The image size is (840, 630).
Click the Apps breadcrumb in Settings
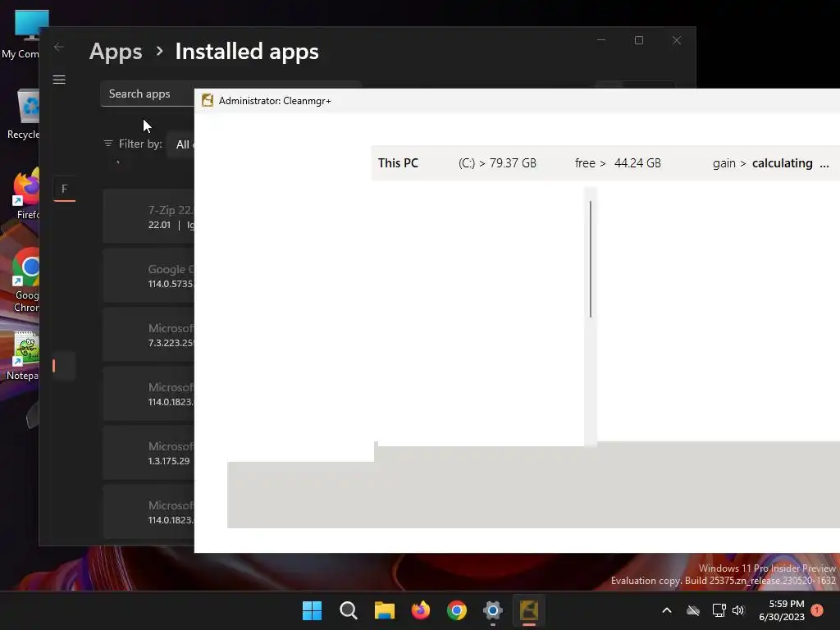[x=116, y=52]
